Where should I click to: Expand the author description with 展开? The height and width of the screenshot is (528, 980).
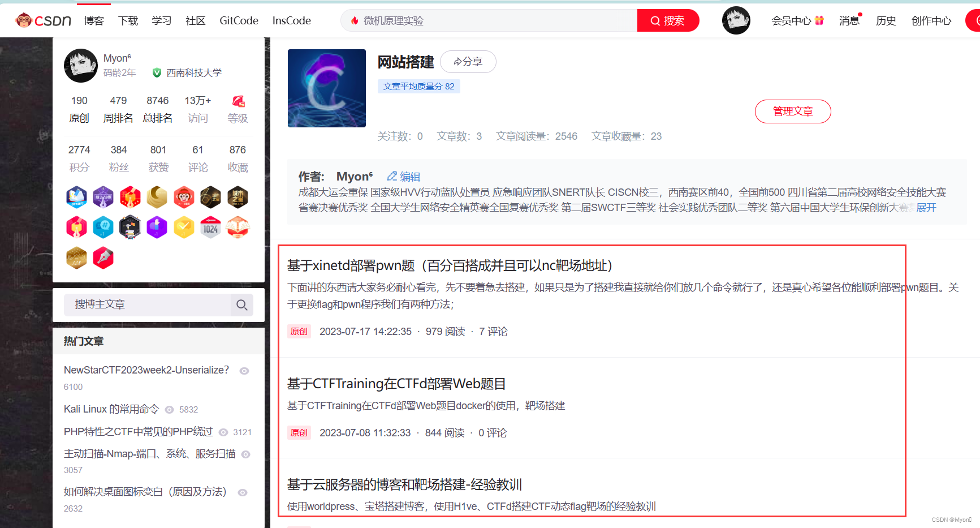tap(926, 208)
